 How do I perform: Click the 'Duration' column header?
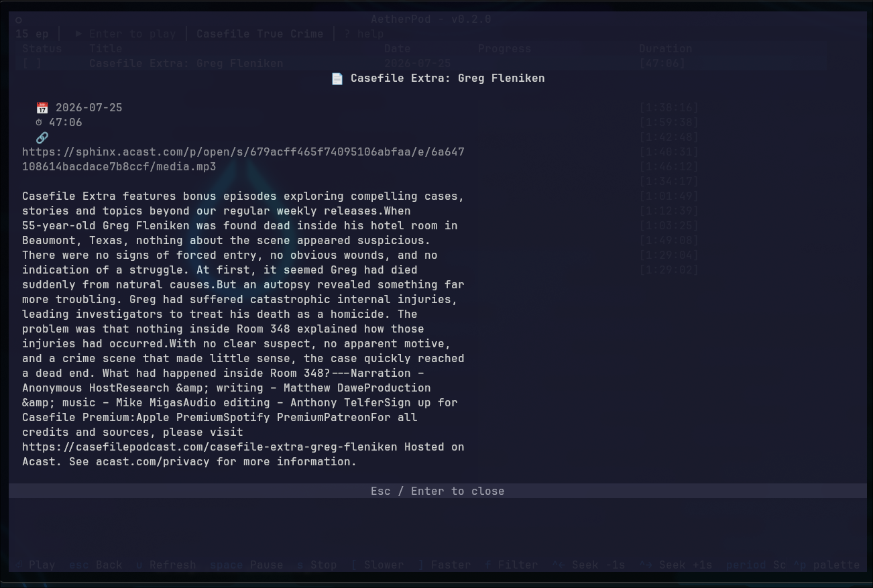coord(666,48)
